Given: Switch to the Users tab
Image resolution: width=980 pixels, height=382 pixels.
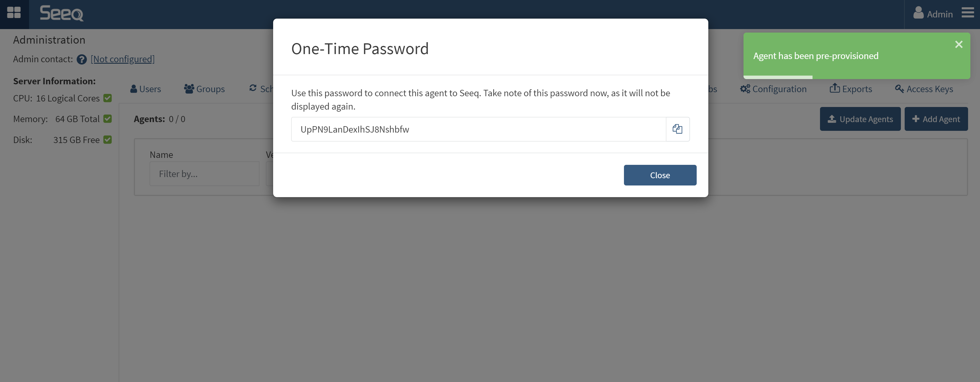Looking at the screenshot, I should pos(146,89).
